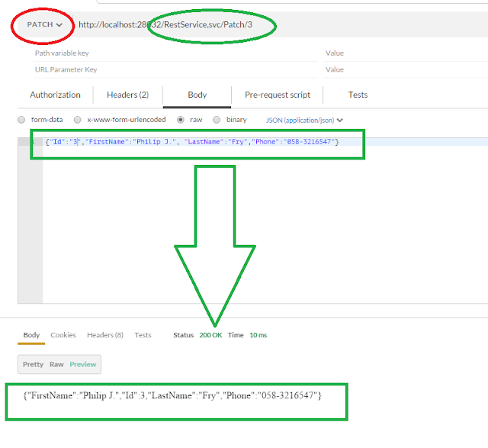Image resolution: width=488 pixels, height=448 pixels.
Task: Open the PATCH method dropdown
Action: (44, 24)
